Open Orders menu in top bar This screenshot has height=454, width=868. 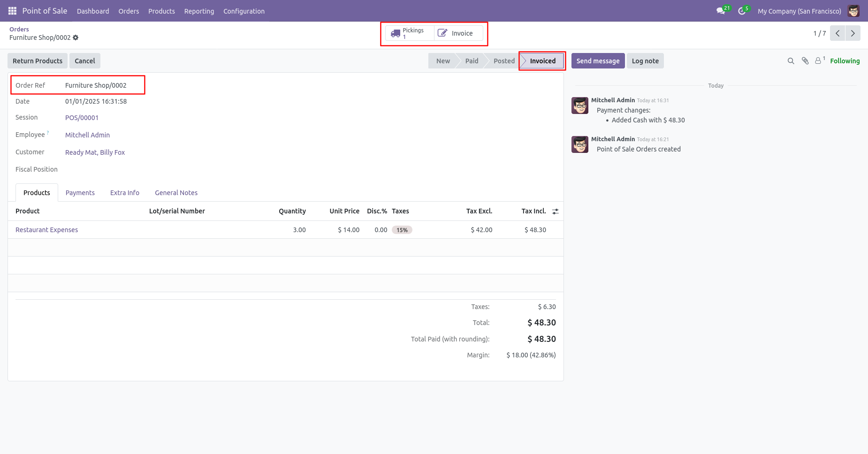tap(129, 11)
